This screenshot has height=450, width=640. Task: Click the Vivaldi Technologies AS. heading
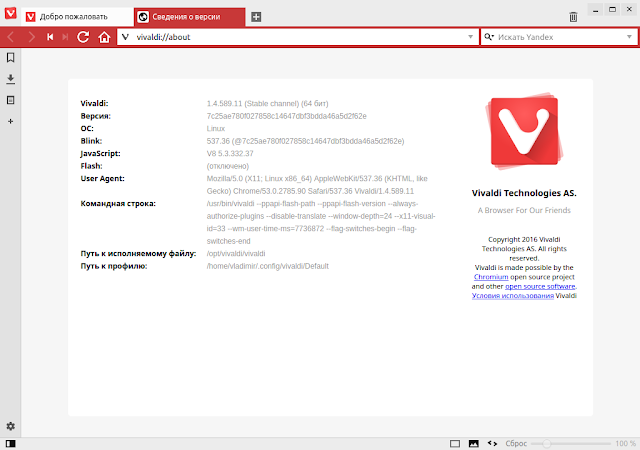[524, 193]
